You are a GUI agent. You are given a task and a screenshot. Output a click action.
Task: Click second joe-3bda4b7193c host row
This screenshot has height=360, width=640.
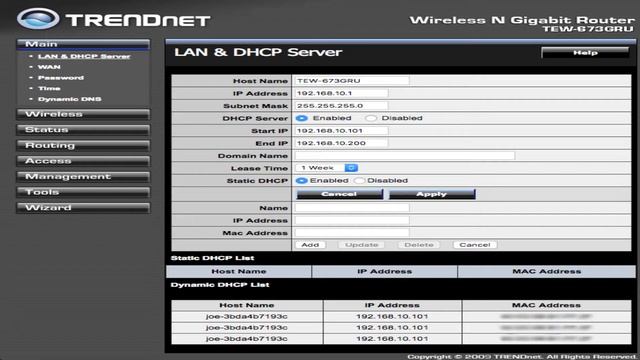click(247, 328)
